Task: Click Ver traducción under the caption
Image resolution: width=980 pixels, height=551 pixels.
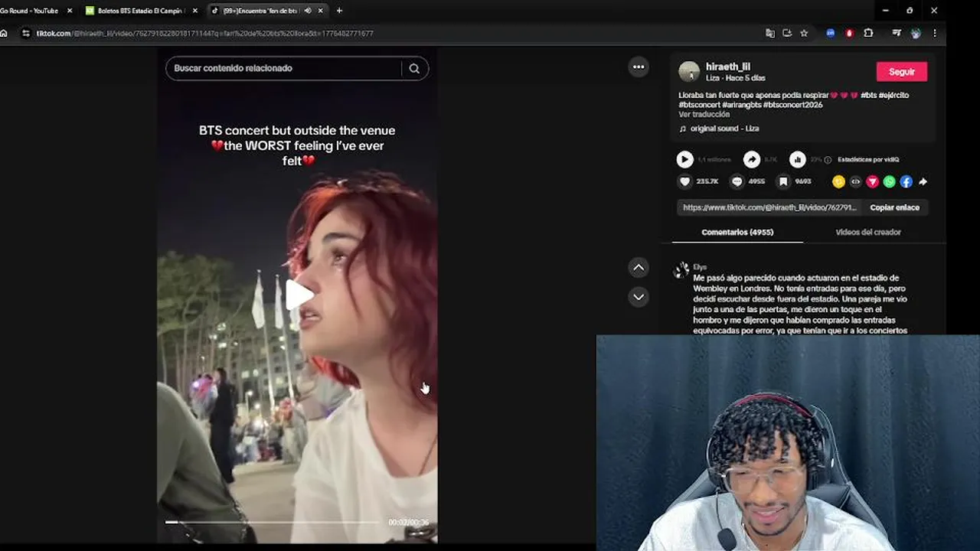Action: (x=704, y=114)
